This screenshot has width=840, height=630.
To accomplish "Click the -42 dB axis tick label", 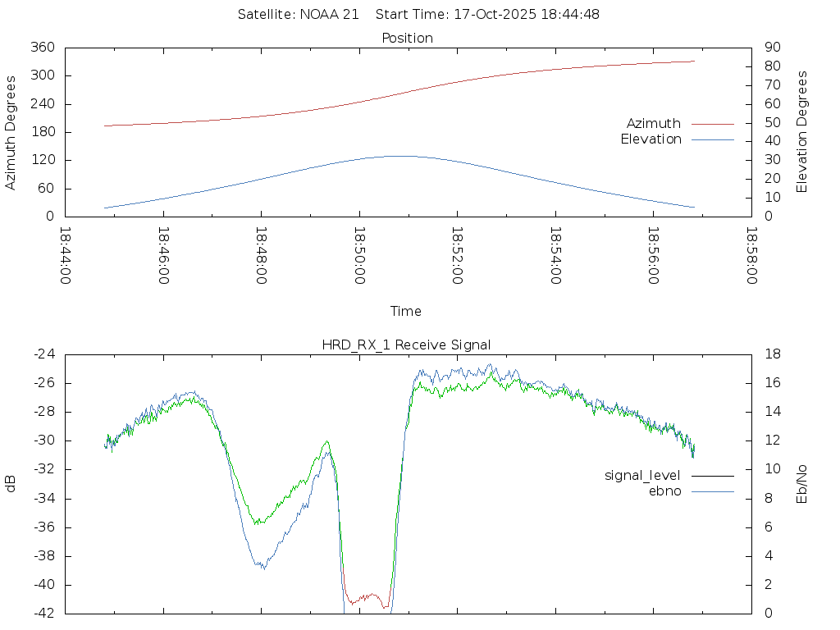I will click(43, 614).
